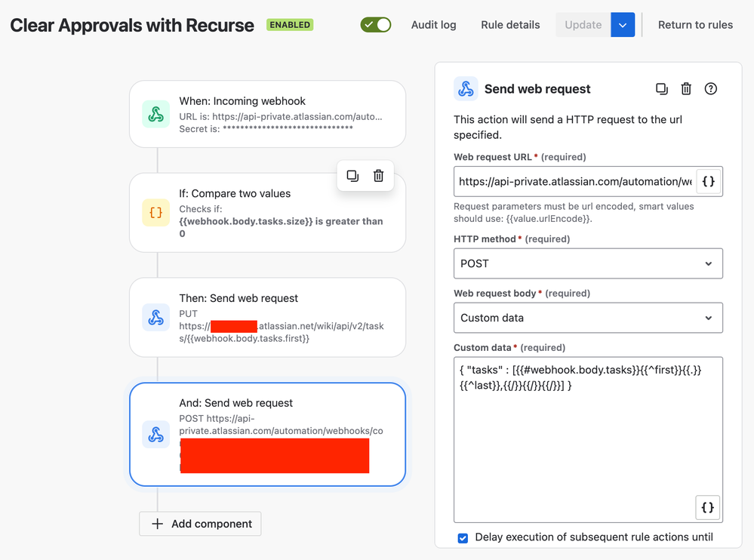The image size is (754, 560).
Task: Open Rule details
Action: (x=510, y=25)
